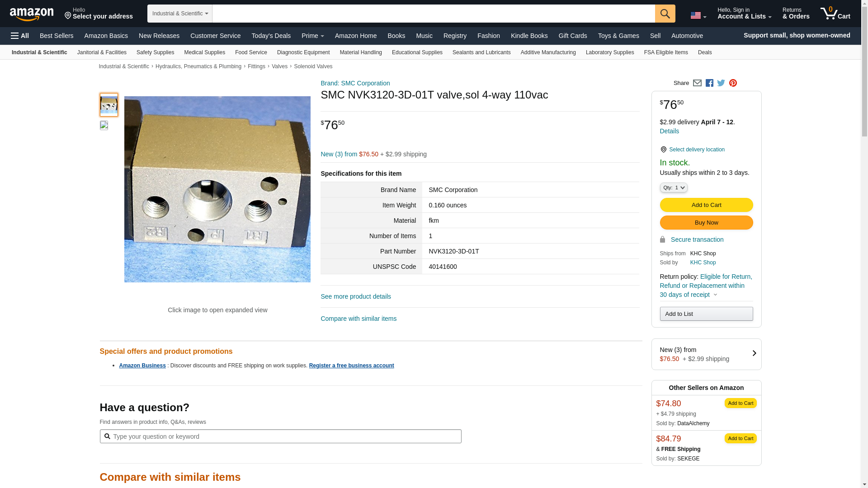Share via email envelope icon
The width and height of the screenshot is (868, 488).
(x=697, y=83)
